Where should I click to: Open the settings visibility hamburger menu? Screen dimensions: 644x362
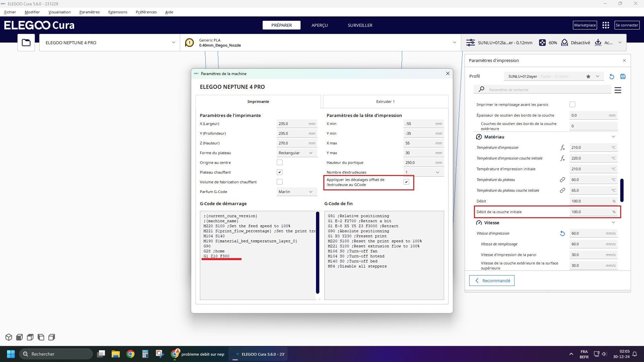(618, 90)
